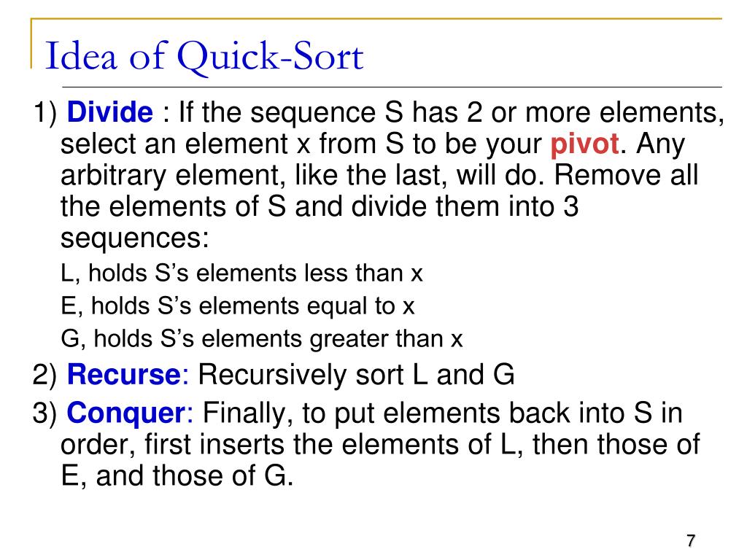Click the word sequences: ending step one
Viewport: 747px width, 560px height.
click(x=135, y=238)
